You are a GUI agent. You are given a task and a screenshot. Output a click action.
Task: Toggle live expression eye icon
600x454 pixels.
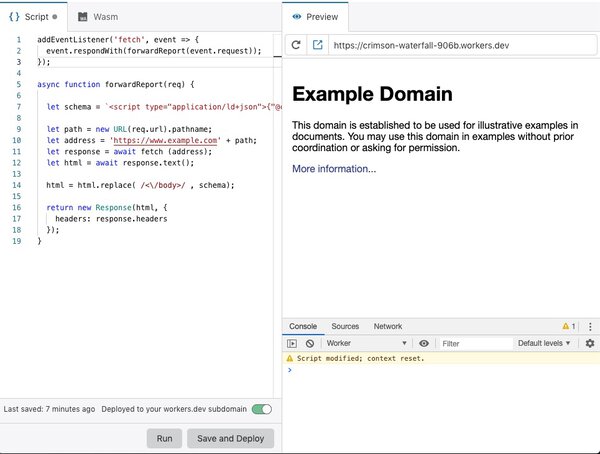(x=424, y=343)
